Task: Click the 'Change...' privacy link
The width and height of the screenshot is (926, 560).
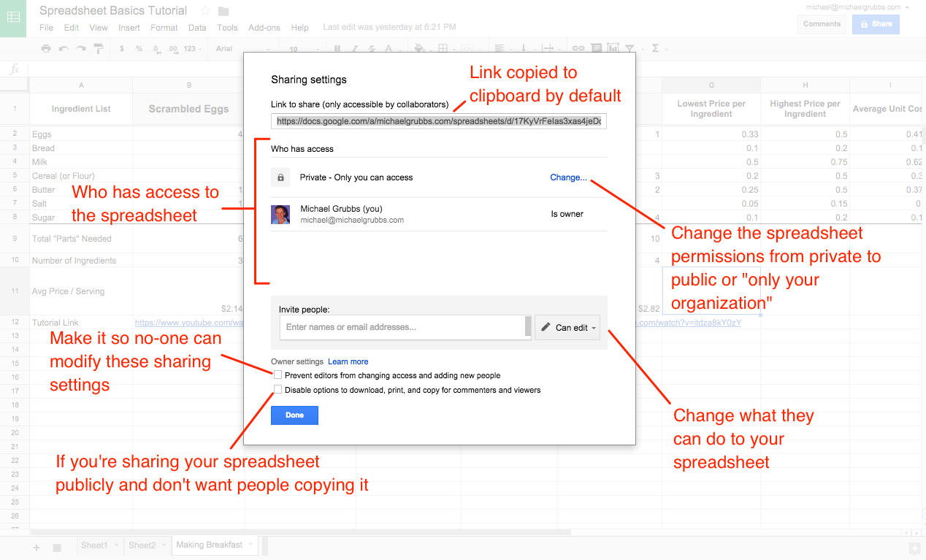Action: point(568,177)
